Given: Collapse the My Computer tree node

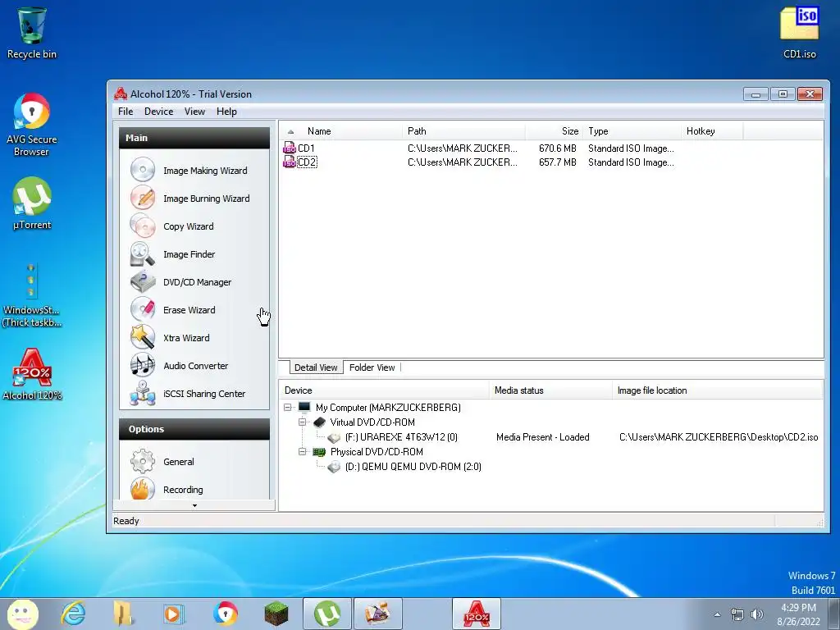Looking at the screenshot, I should (x=288, y=407).
